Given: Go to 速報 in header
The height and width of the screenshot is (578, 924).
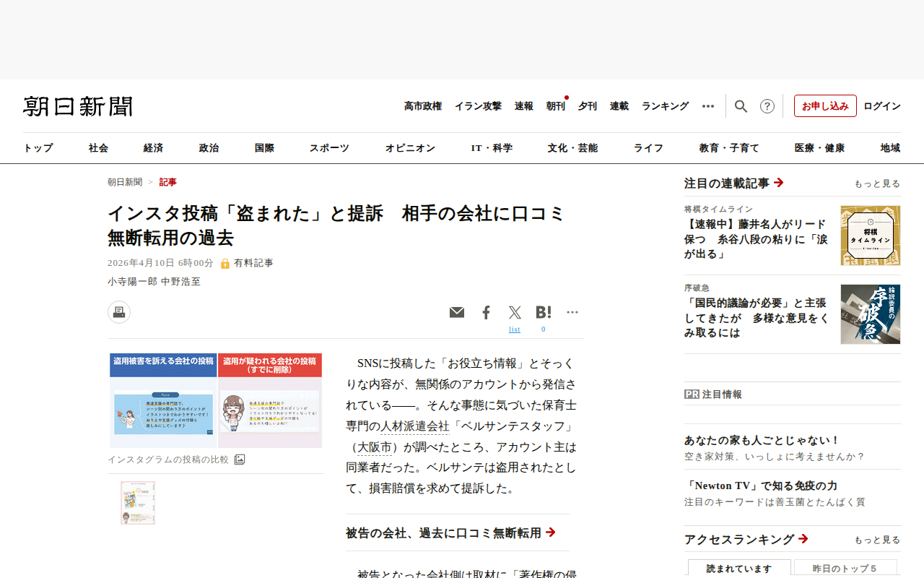Looking at the screenshot, I should pos(524,106).
